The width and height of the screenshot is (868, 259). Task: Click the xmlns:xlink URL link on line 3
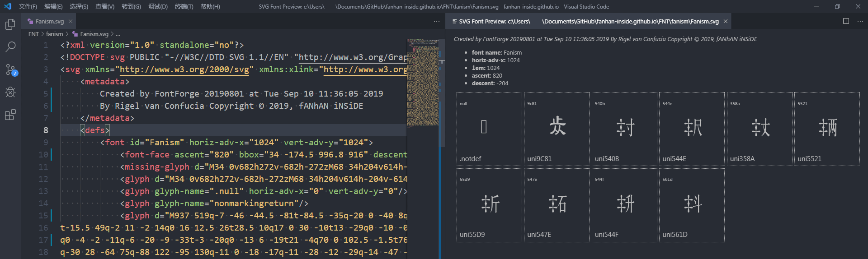[x=365, y=69]
